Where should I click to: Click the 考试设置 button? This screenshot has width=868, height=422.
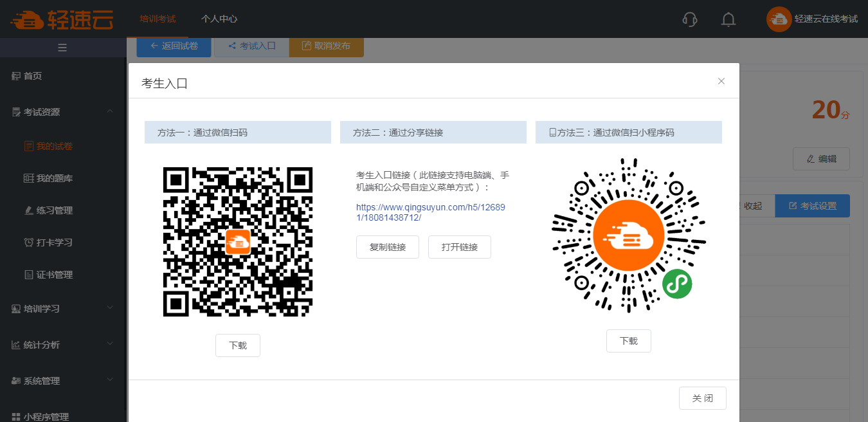point(812,206)
